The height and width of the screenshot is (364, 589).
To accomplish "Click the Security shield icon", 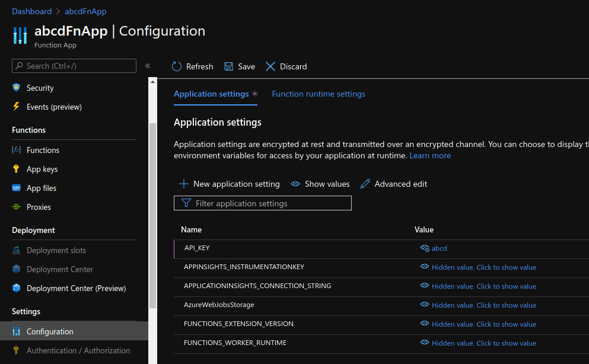I will (x=16, y=87).
